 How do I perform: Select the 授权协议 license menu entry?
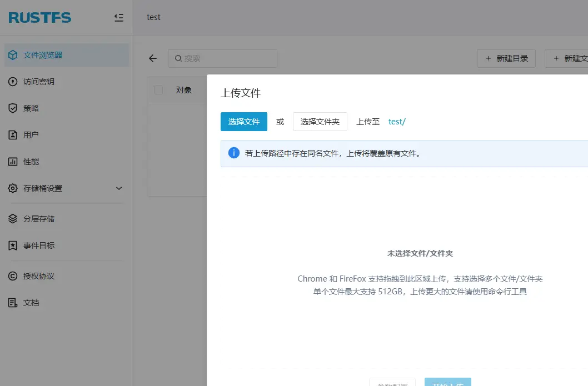point(12,276)
